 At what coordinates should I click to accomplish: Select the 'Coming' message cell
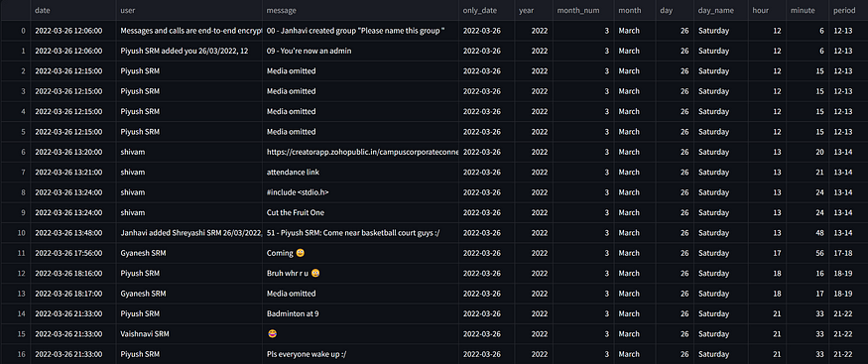360,253
